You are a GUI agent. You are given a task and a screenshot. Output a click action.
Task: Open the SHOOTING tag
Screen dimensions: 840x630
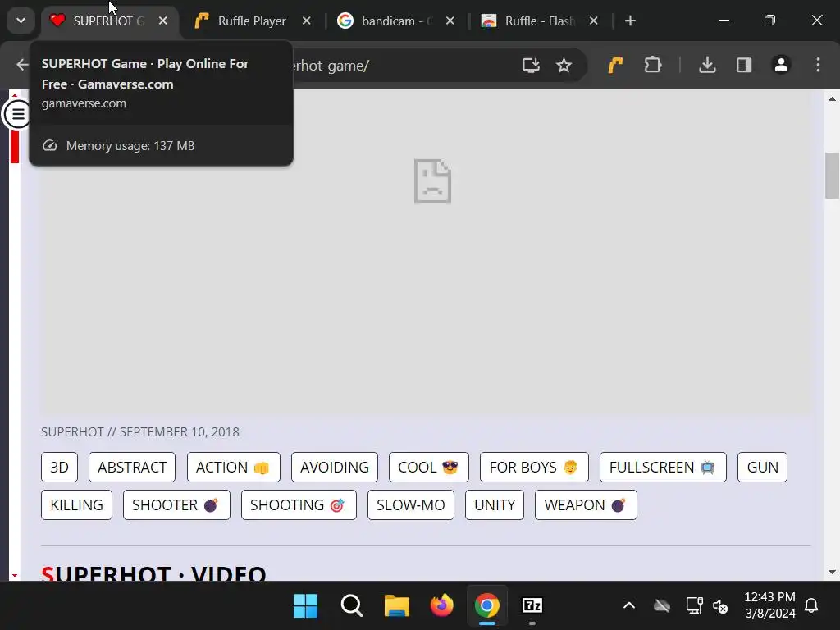point(299,504)
